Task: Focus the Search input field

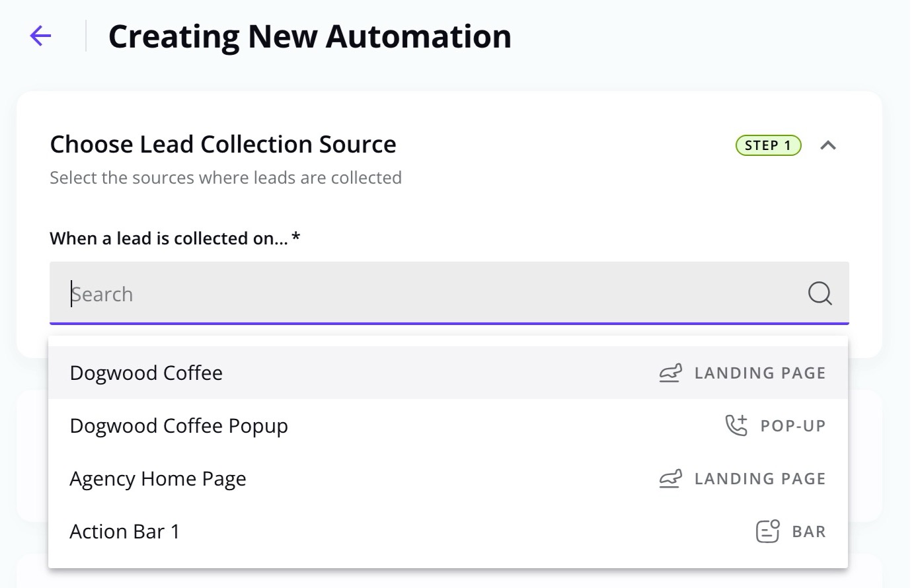Action: 449,293
